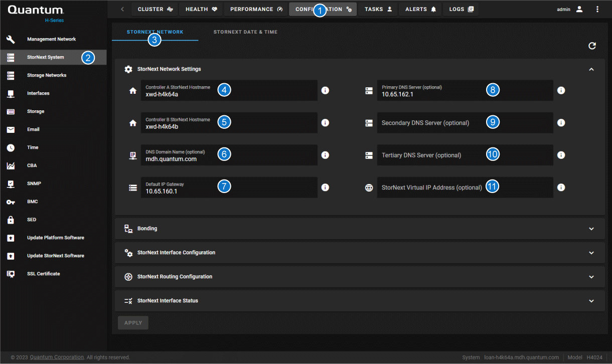
Task: Go to Management Network page
Action: 53,39
